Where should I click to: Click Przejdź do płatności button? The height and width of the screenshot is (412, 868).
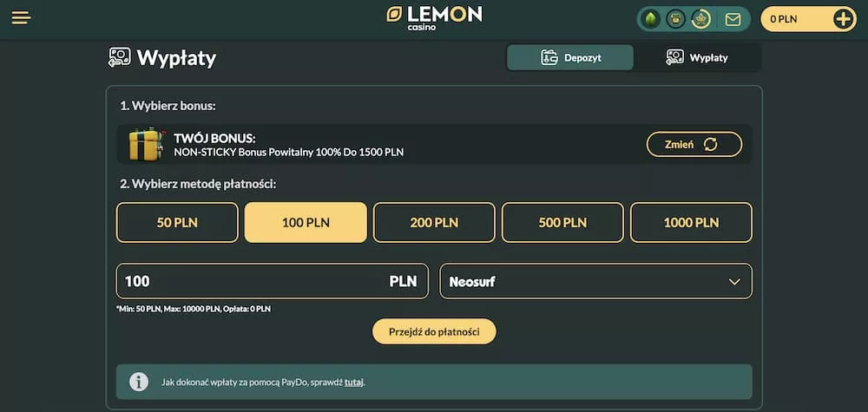(434, 331)
